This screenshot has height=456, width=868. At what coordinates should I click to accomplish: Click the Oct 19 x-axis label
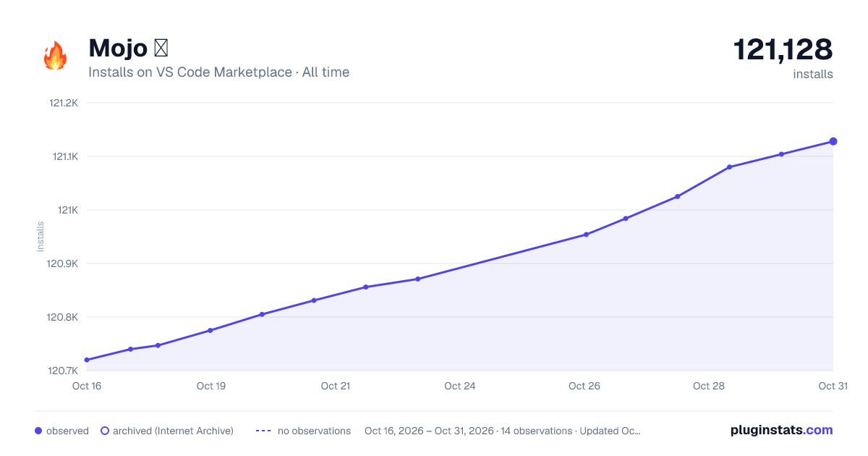[x=211, y=386]
